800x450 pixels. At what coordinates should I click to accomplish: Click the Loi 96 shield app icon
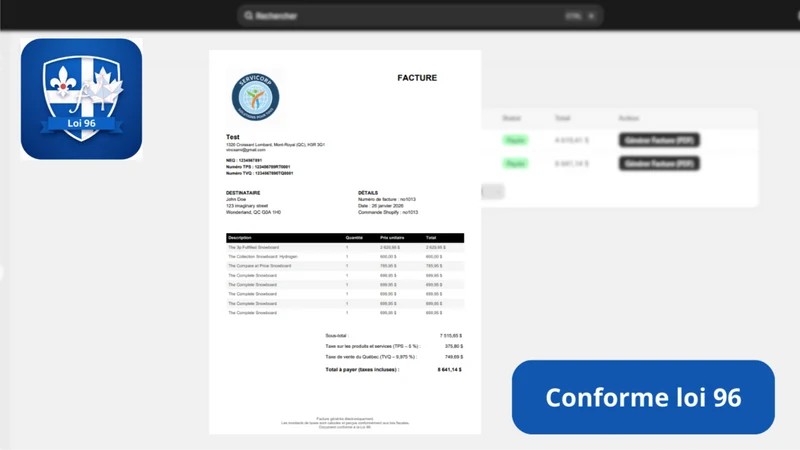click(82, 99)
